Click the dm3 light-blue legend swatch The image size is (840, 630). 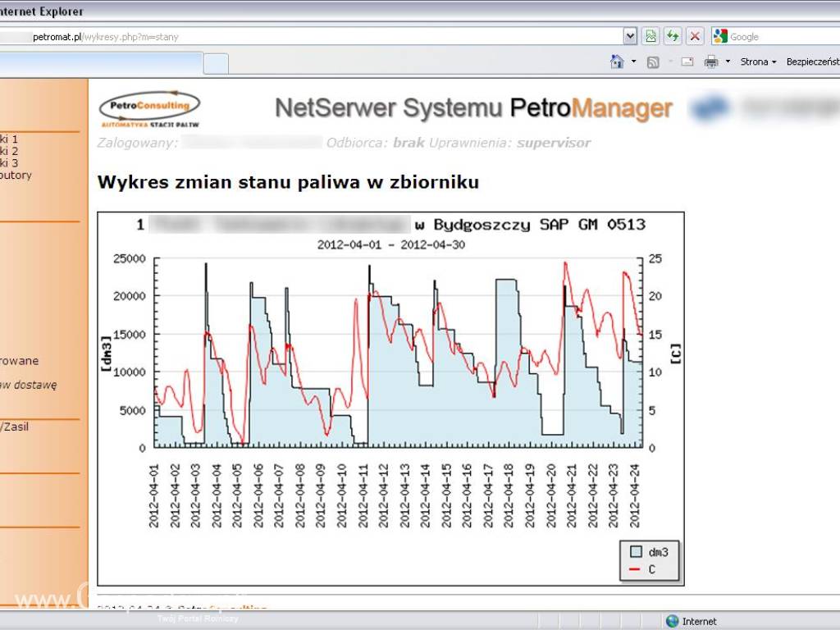(x=636, y=552)
